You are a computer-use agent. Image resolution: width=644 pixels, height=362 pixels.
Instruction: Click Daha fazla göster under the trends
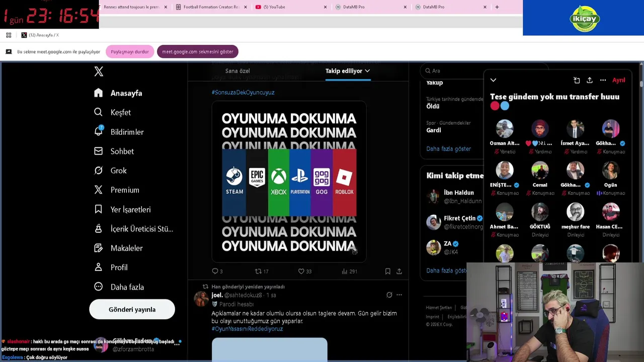point(448,149)
